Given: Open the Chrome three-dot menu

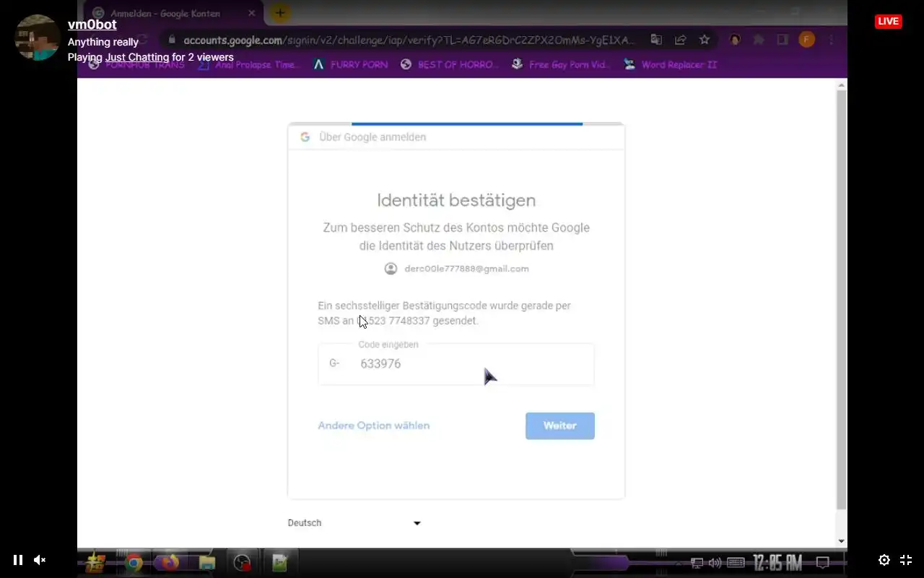Looking at the screenshot, I should coord(832,40).
